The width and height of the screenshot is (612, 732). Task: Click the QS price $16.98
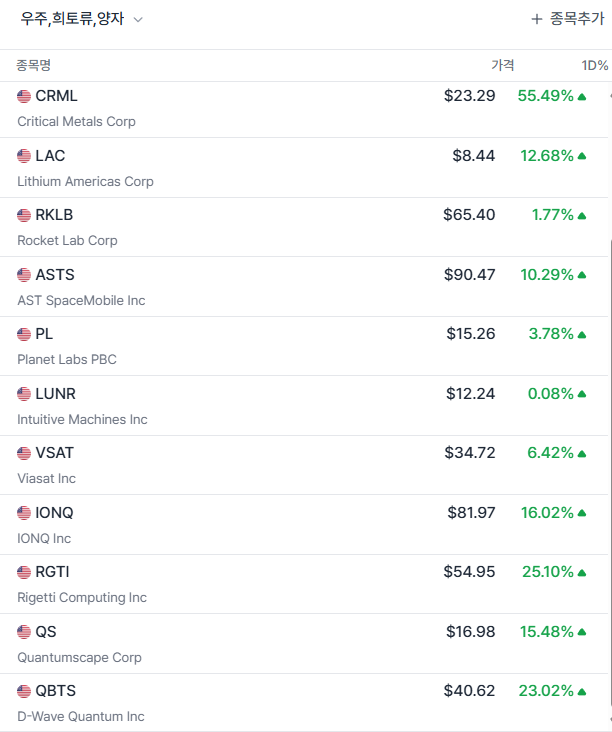click(471, 632)
